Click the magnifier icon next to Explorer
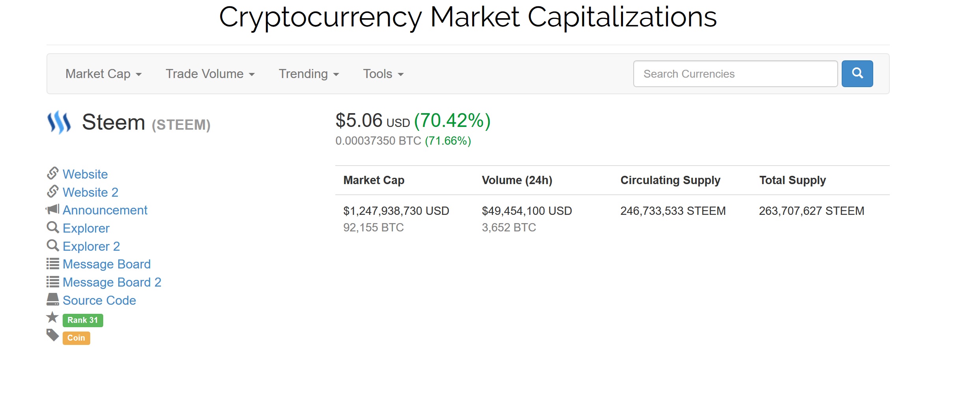Viewport: 980px width, 395px height. click(52, 227)
